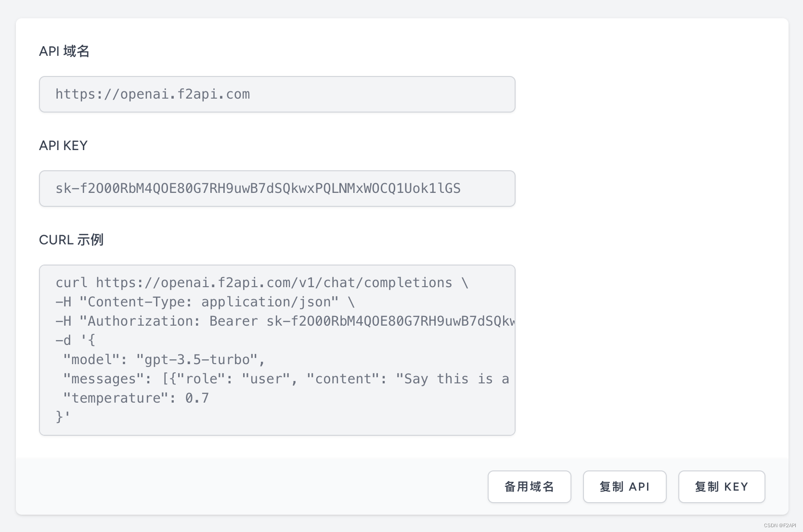This screenshot has width=803, height=532.
Task: Click the "temperature": 0.7 line
Action: pyautogui.click(x=136, y=398)
